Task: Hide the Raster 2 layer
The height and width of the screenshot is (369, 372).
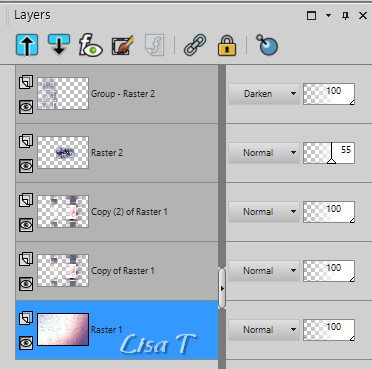Action: point(26,166)
